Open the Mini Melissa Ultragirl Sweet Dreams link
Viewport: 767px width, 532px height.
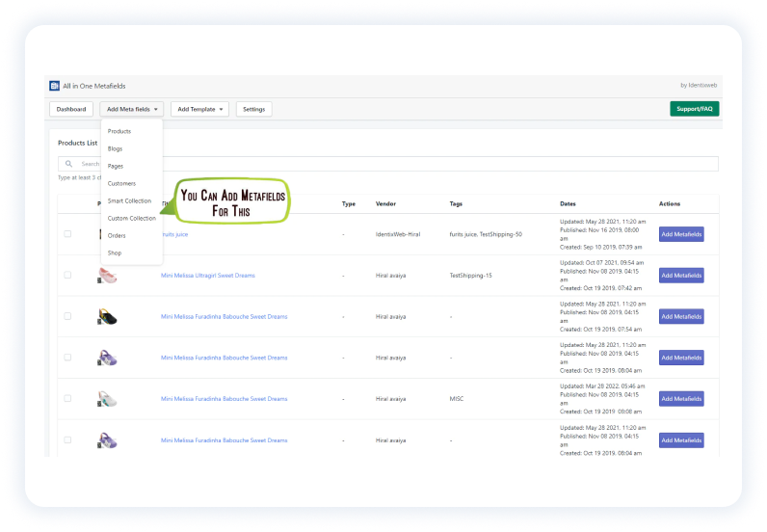[208, 276]
